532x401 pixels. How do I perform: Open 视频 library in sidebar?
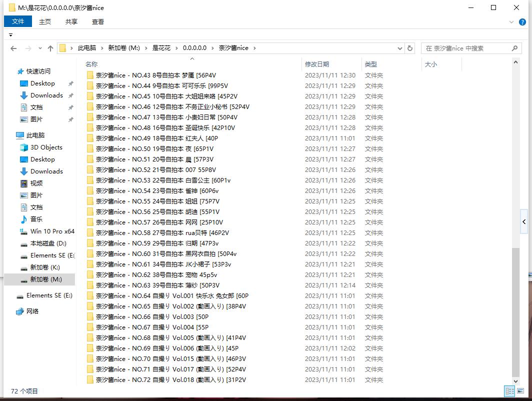pos(36,183)
